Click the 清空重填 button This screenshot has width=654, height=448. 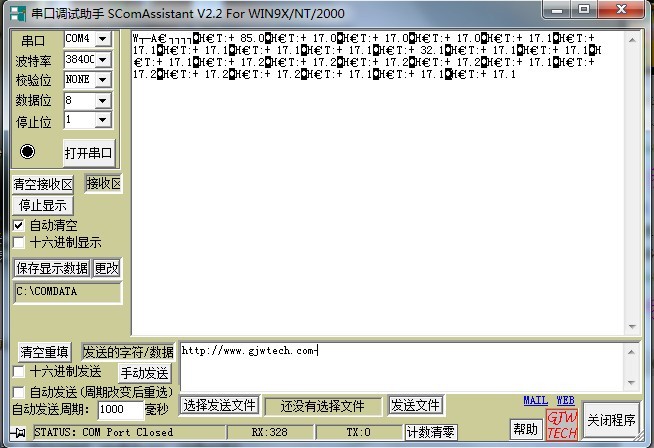44,352
